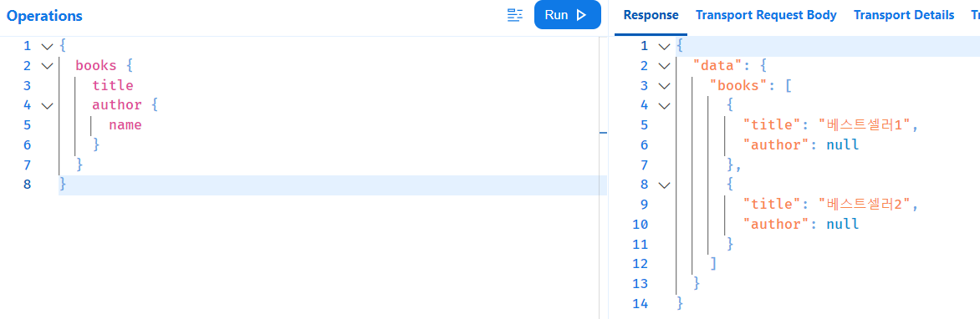Open the Transport Details tab
The width and height of the screenshot is (980, 319).
click(904, 15)
